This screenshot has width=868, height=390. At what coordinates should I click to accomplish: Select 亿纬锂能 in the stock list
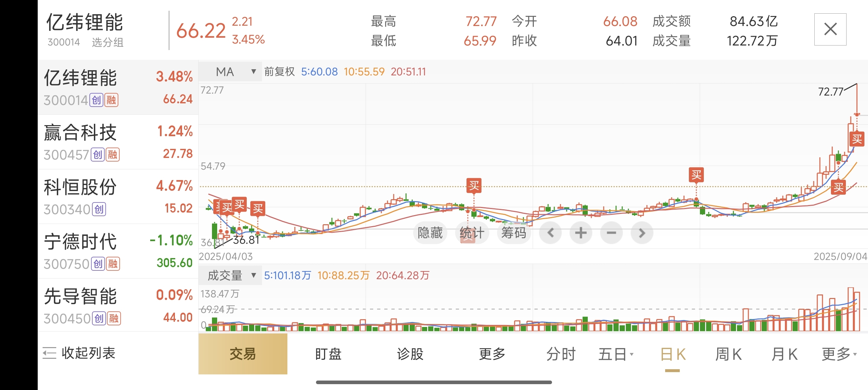118,87
